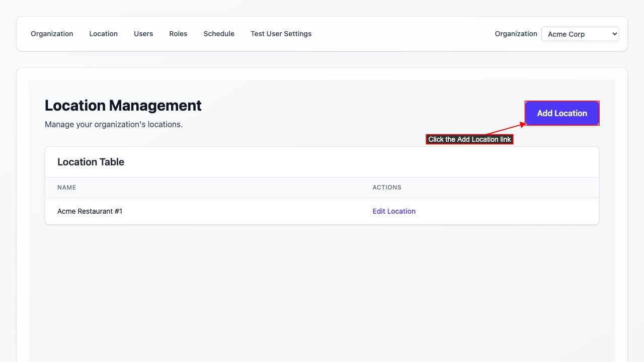
Task: Switch to the Roles section
Action: (178, 34)
